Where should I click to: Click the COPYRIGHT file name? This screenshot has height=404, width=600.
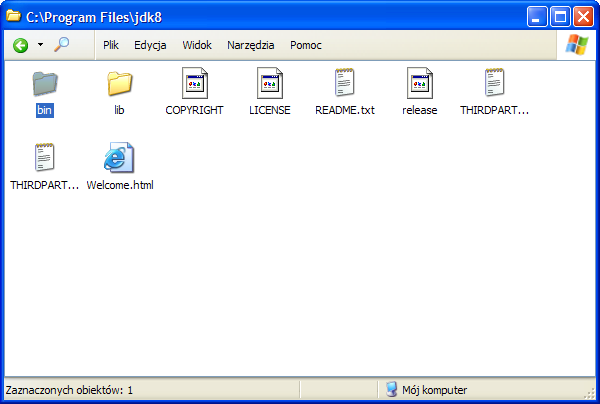coord(194,110)
